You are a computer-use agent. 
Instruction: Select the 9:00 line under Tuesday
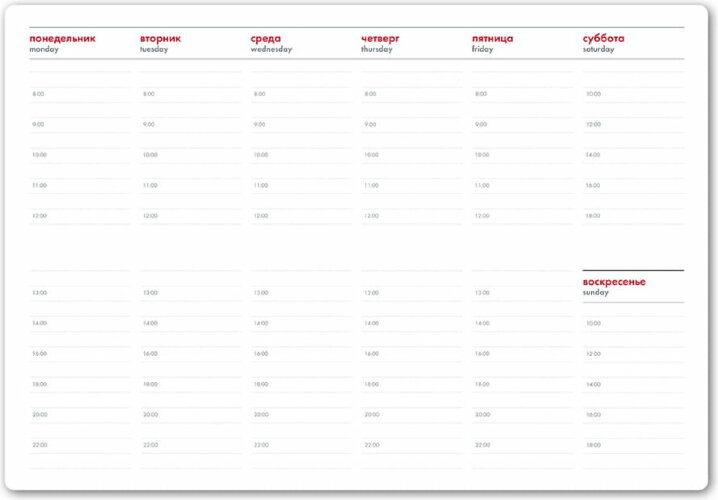pos(190,125)
